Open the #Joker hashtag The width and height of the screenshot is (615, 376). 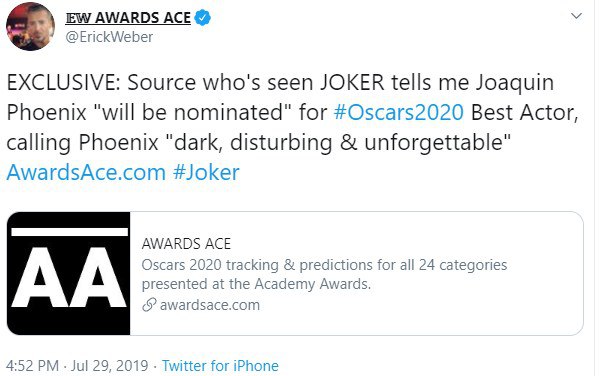206,172
